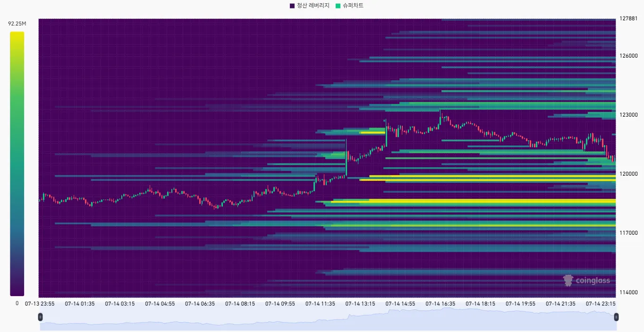644x332 pixels.
Task: Grab the right handle of the time range bar
Action: coord(616,318)
